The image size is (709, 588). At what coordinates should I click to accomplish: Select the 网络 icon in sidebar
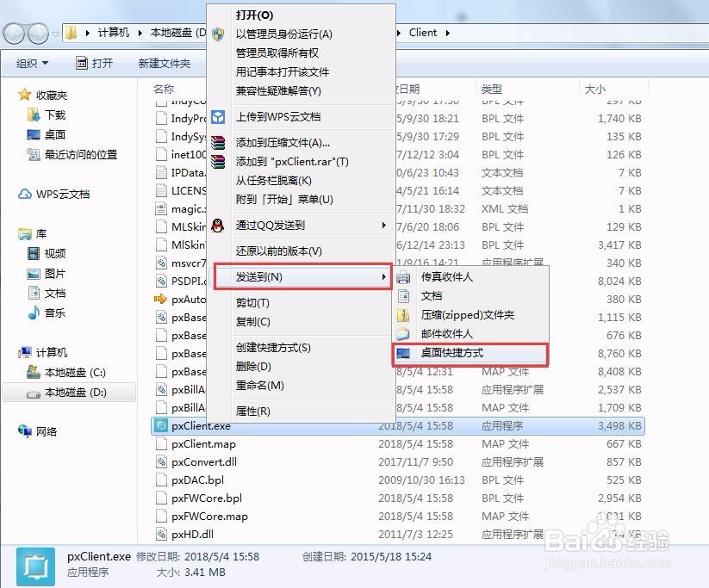pos(26,430)
